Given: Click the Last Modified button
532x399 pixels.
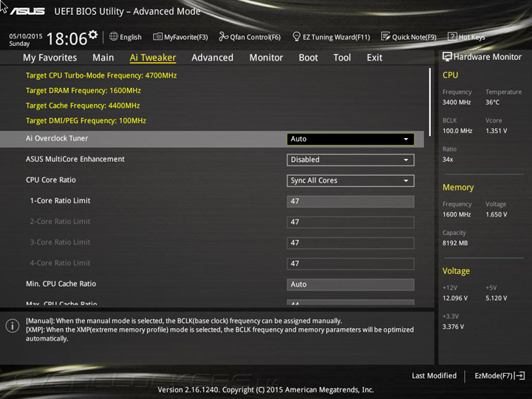Looking at the screenshot, I should coord(434,375).
